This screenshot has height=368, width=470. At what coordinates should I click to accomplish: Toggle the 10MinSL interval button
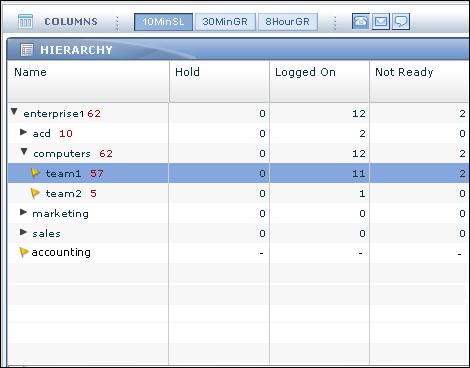tap(163, 22)
